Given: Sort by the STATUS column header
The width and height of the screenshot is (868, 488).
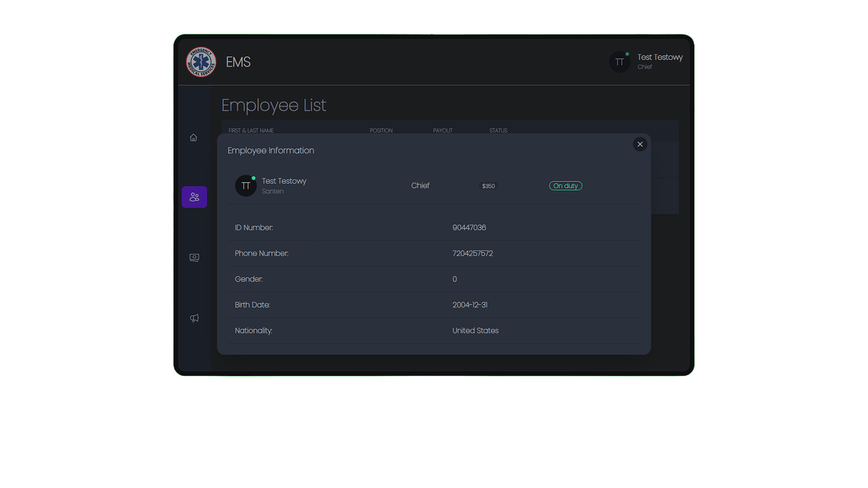Looking at the screenshot, I should pos(498,130).
